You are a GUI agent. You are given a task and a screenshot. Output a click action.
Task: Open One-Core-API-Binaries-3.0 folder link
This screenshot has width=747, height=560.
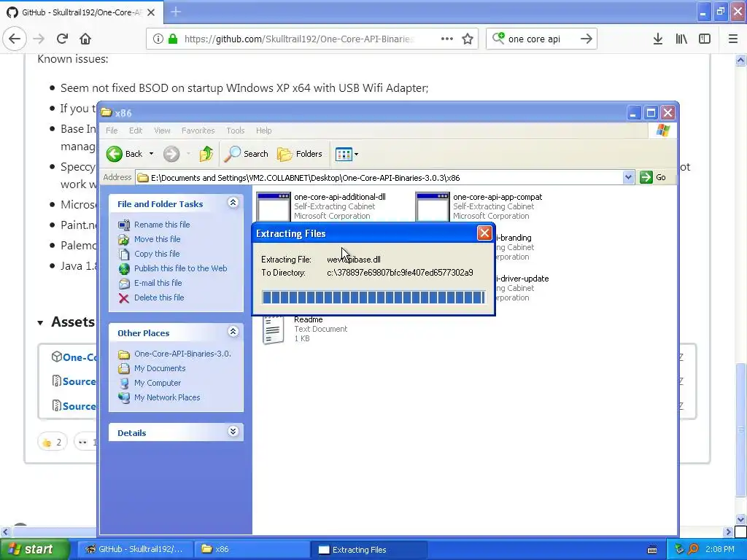coord(182,354)
